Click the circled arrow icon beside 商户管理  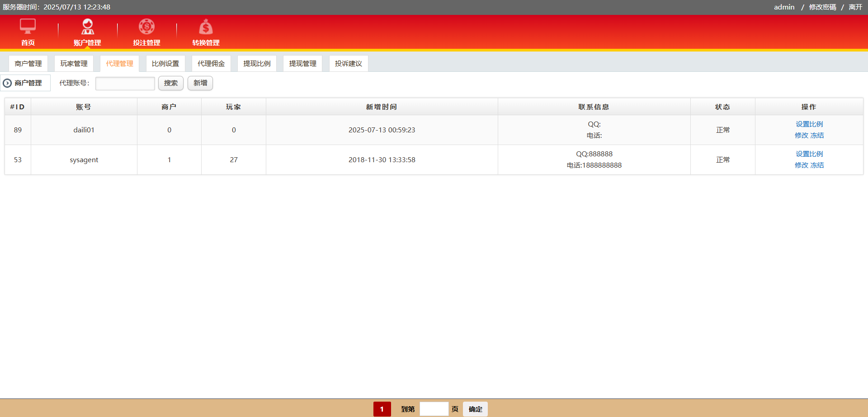coord(7,83)
